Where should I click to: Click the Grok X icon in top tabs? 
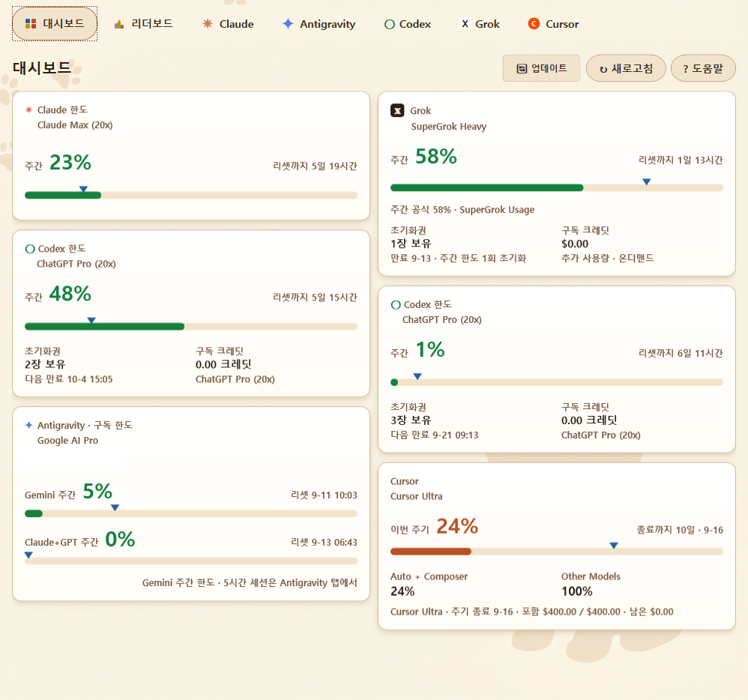(x=465, y=23)
